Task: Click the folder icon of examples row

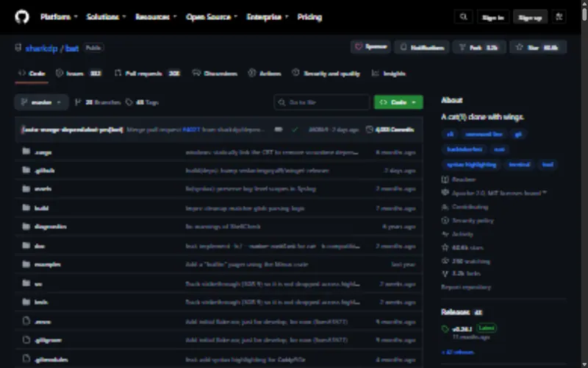Action: coord(26,264)
